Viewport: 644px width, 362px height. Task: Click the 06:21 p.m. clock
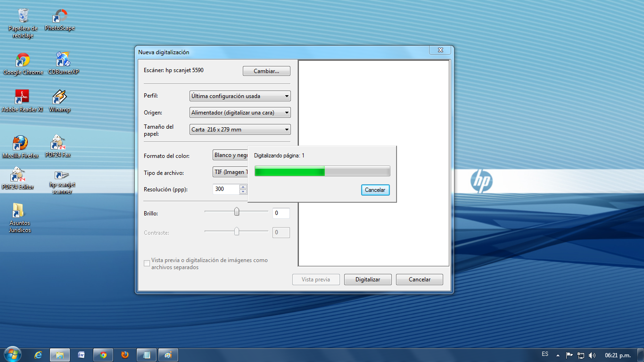coord(618,355)
